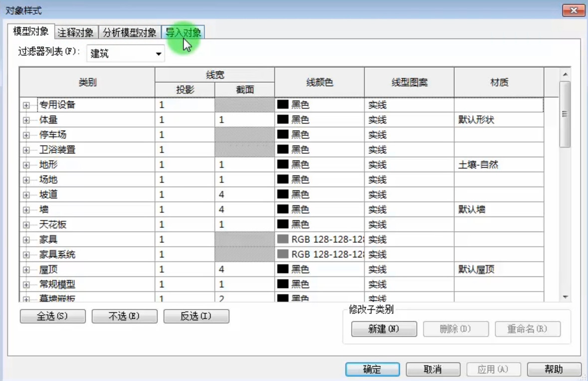Open the 分析模型对象 tab
The image size is (588, 381).
tap(130, 32)
